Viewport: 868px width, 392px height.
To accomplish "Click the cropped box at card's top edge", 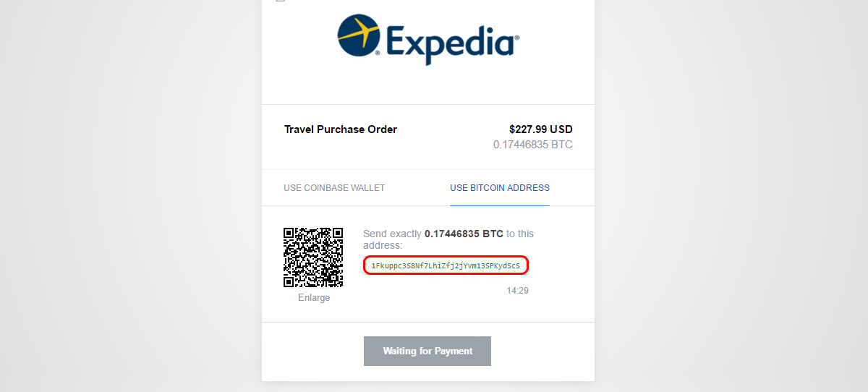I will (281, 1).
